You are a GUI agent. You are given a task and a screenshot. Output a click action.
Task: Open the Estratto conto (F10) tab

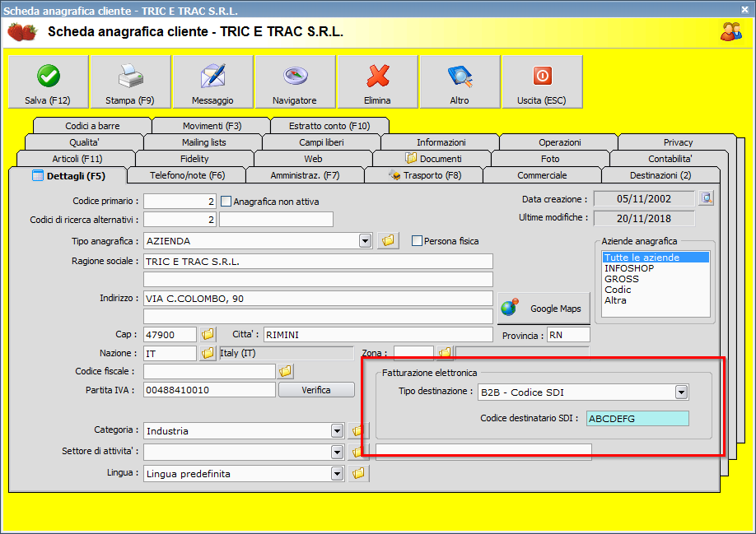[x=329, y=126]
